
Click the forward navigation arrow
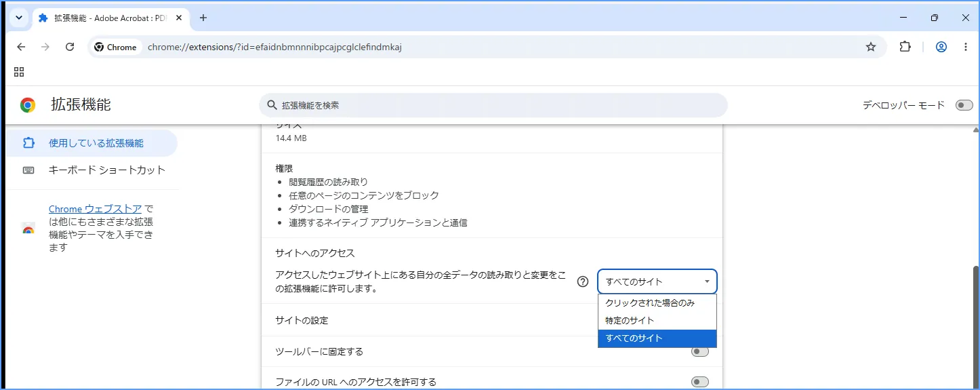(45, 47)
